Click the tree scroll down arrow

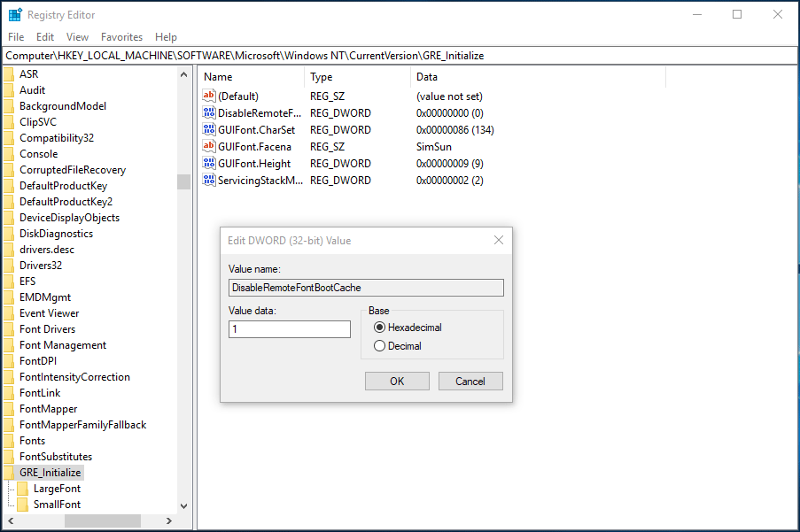click(x=183, y=506)
